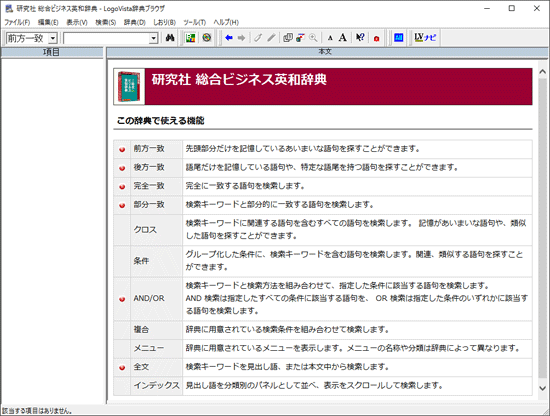Click the colorful globe toolbar icon
550x416 pixels.
(207, 38)
